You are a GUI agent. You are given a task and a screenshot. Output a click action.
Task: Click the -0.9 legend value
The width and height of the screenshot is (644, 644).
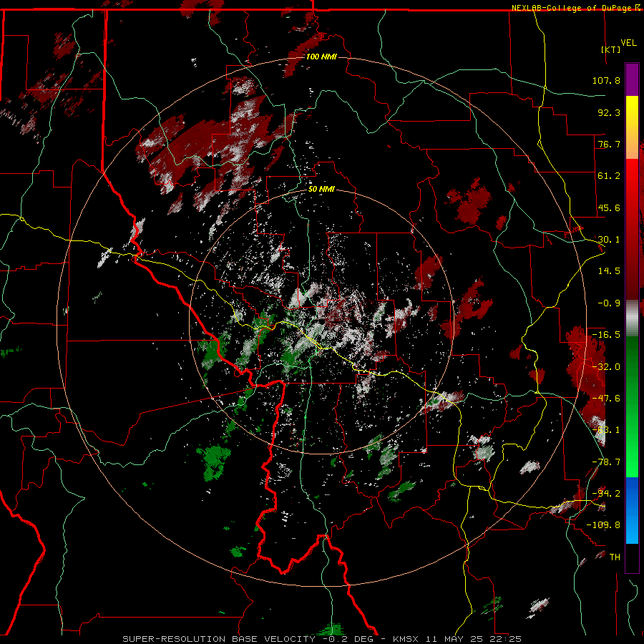609,303
